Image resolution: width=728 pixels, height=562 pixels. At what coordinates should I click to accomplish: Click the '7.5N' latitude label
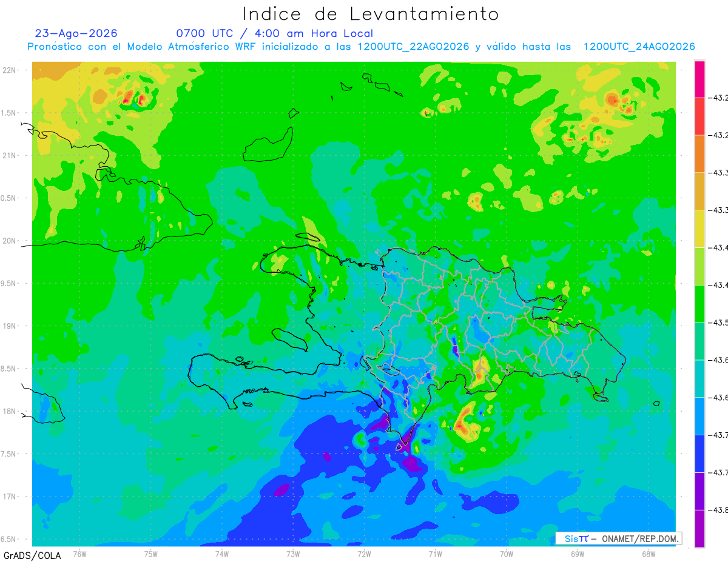tap(9, 454)
